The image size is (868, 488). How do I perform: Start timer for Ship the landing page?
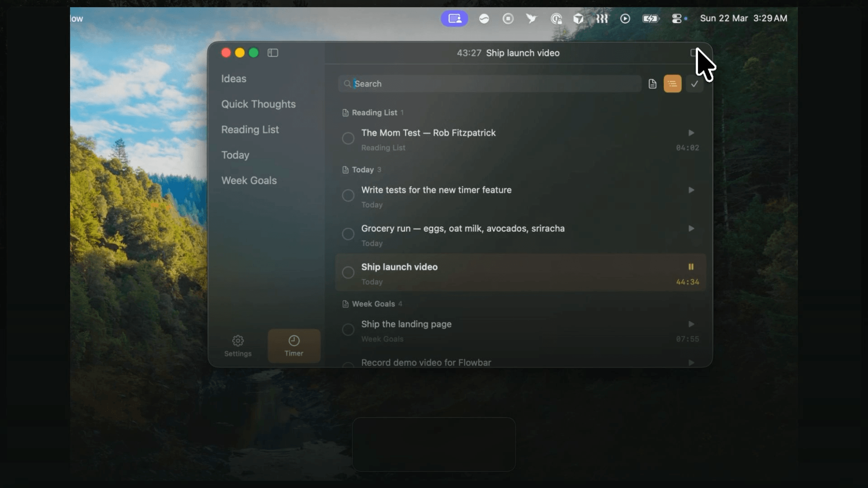[x=691, y=324]
